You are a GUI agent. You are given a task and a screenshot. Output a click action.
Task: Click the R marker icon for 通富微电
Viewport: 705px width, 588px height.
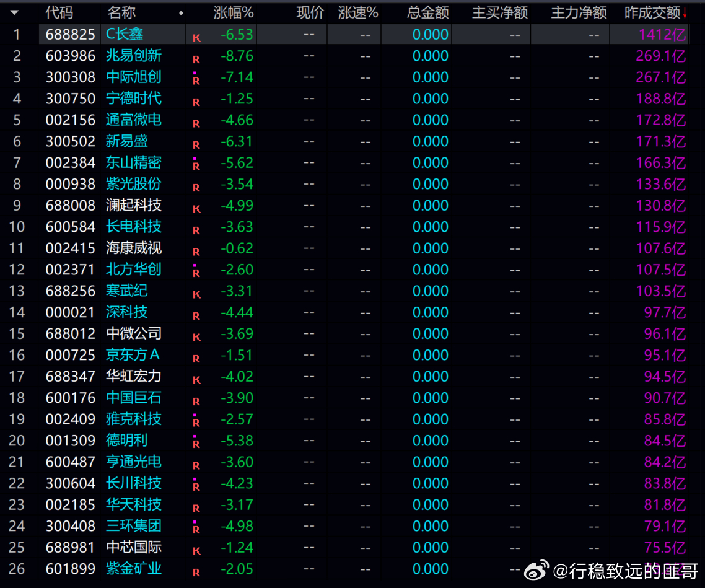(x=196, y=124)
